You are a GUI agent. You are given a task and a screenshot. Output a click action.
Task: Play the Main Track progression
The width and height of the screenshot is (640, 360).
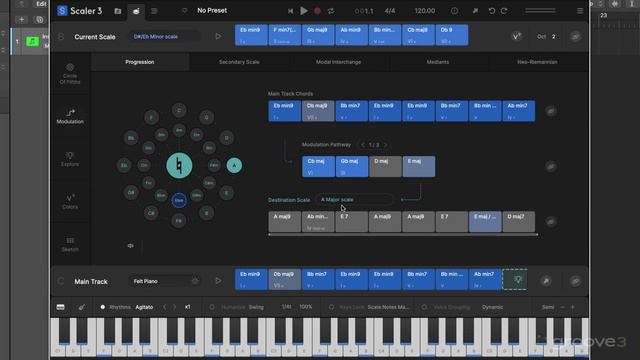[218, 281]
